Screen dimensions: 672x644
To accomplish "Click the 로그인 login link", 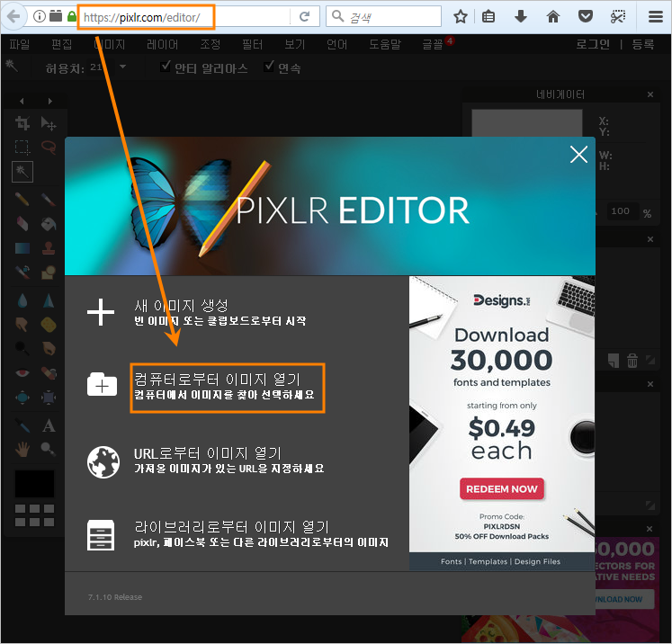I will 593,44.
